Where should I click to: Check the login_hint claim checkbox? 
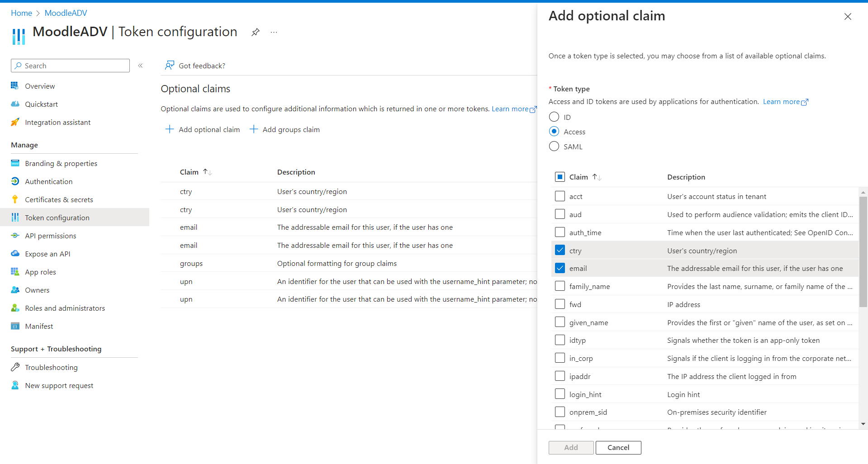(560, 394)
